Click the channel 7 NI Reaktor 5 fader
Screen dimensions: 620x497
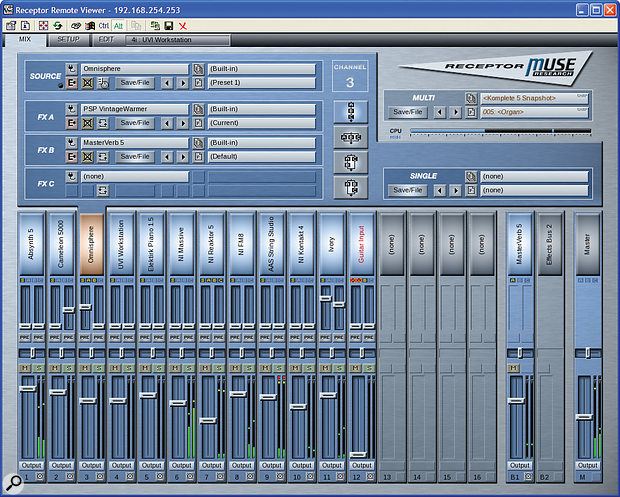pyautogui.click(x=208, y=420)
